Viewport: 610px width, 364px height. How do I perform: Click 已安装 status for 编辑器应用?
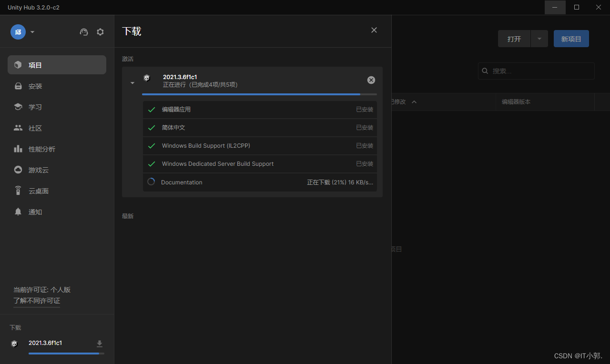pyautogui.click(x=365, y=110)
